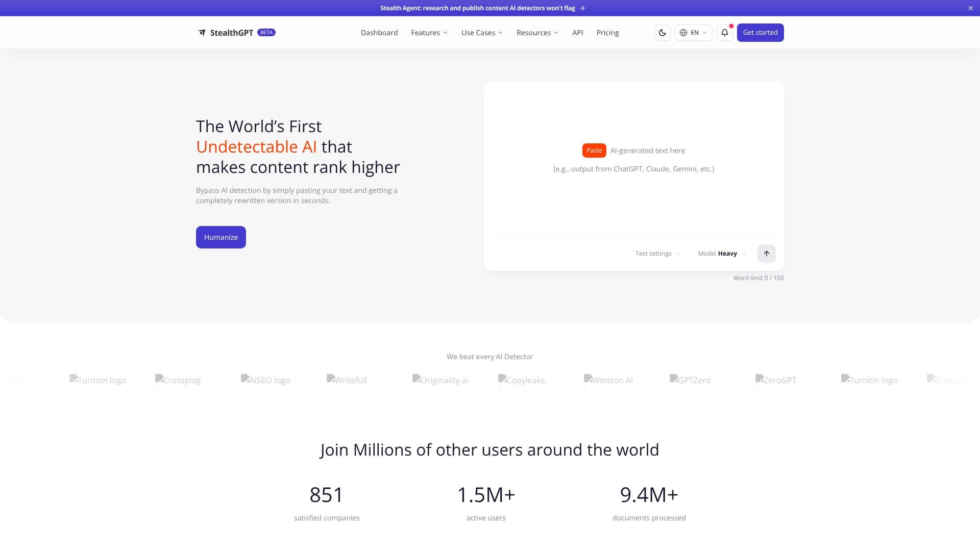
Task: Submit text with the up arrow button
Action: 766,254
